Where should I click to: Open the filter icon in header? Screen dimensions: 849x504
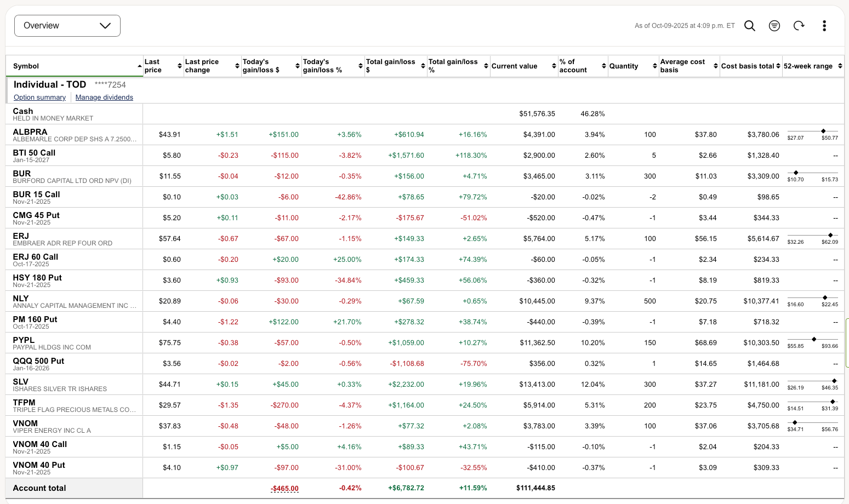[774, 26]
